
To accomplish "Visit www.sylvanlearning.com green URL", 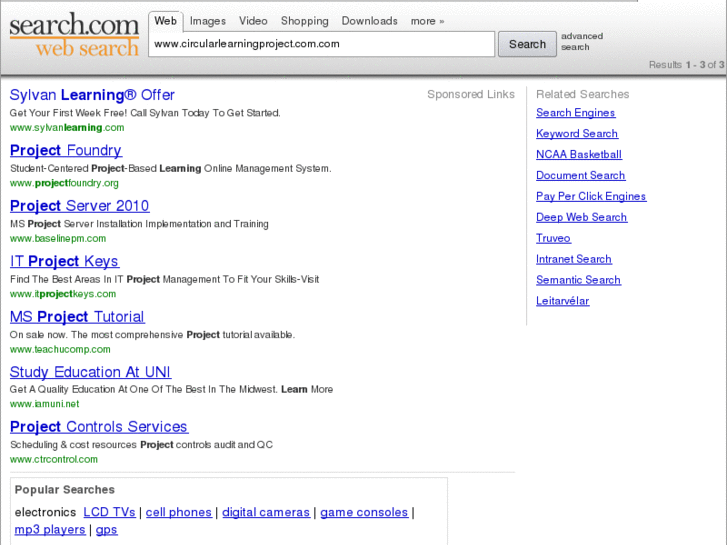I will coord(67,128).
